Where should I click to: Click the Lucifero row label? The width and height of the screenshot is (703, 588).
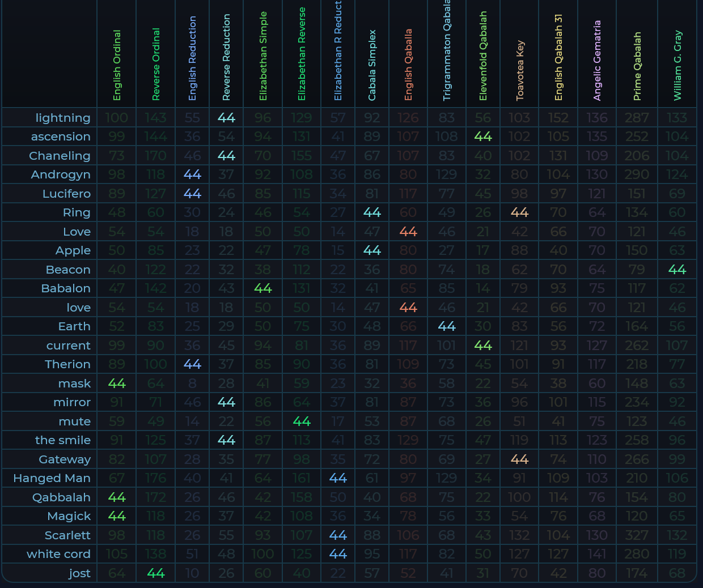click(66, 194)
